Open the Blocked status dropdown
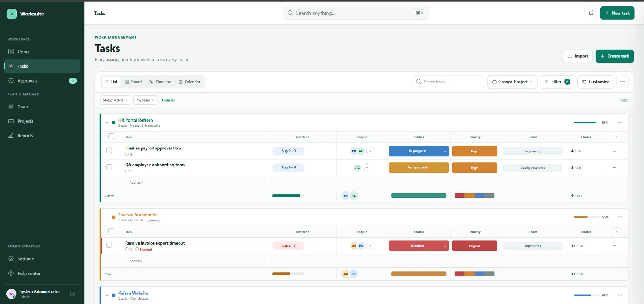Screen dimensions: 644x304 click(419, 246)
